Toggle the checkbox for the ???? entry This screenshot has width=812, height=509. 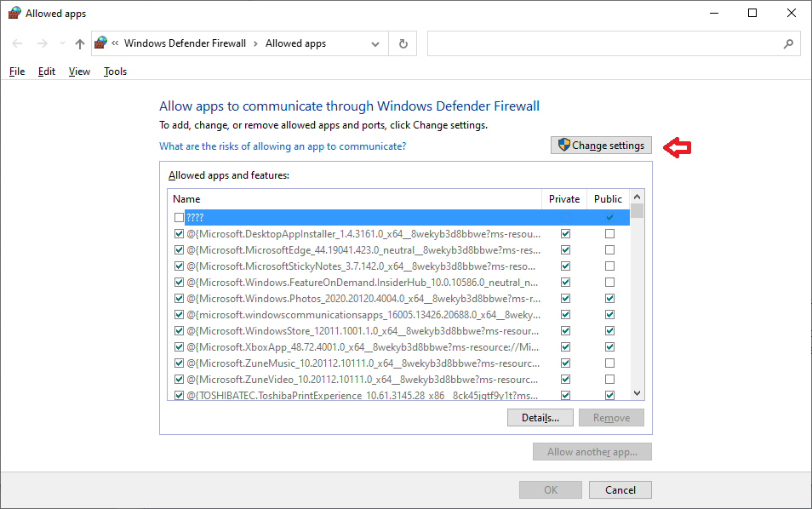pyautogui.click(x=180, y=218)
